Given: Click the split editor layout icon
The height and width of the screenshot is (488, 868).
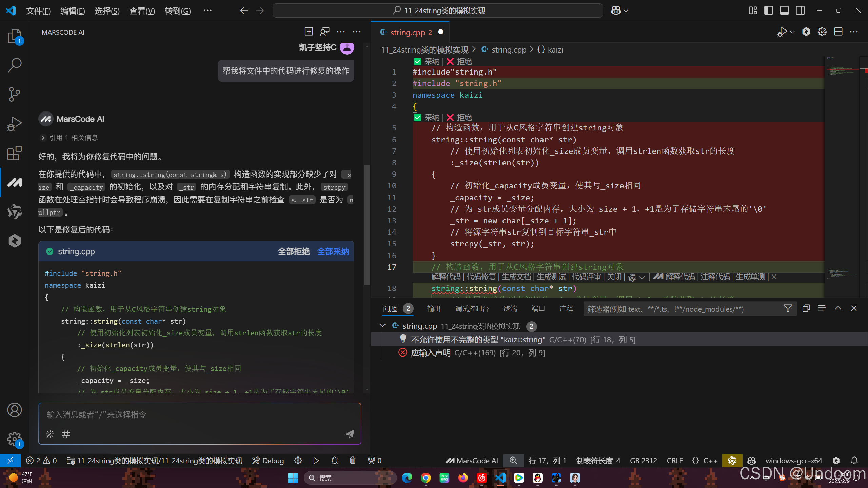Looking at the screenshot, I should point(838,32).
